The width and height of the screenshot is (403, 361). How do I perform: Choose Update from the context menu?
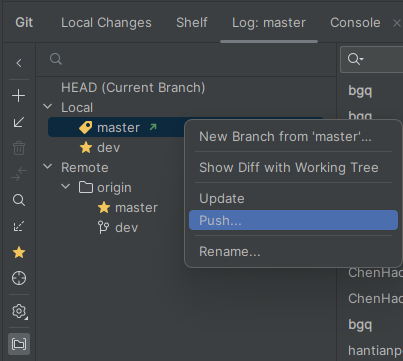click(293, 198)
